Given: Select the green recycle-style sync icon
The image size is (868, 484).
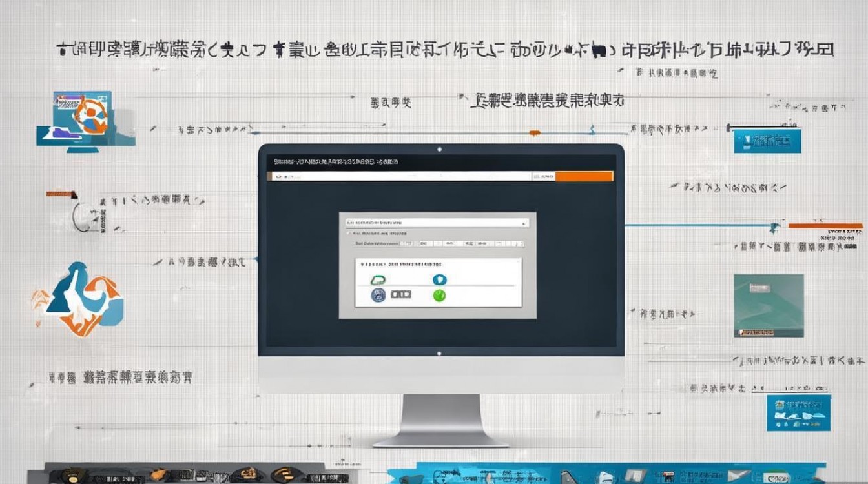Looking at the screenshot, I should 379,279.
